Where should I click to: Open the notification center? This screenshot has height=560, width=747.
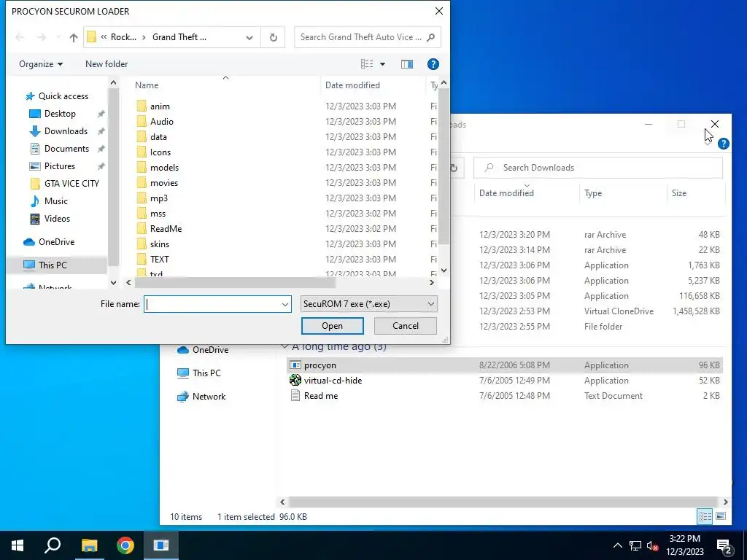coord(724,545)
